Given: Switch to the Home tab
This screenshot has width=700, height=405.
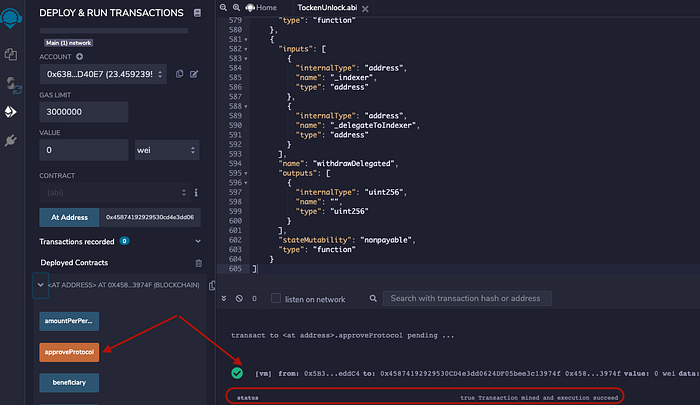Looking at the screenshot, I should click(x=262, y=8).
